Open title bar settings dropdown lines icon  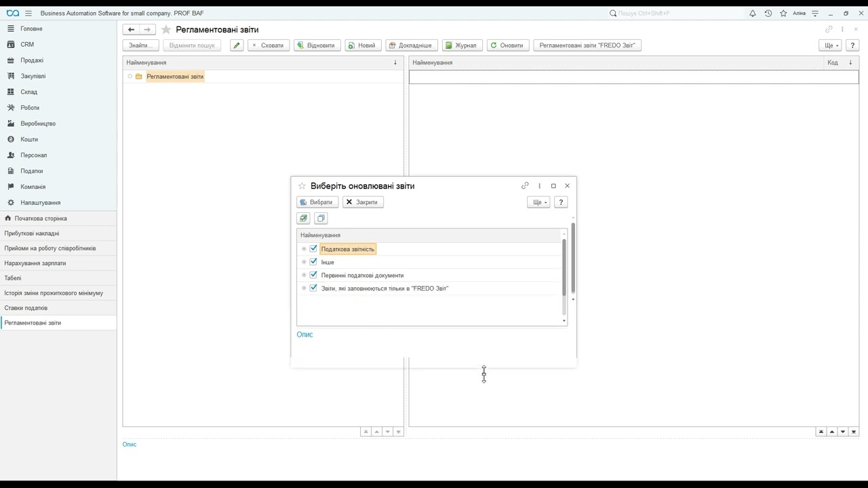pyautogui.click(x=815, y=13)
